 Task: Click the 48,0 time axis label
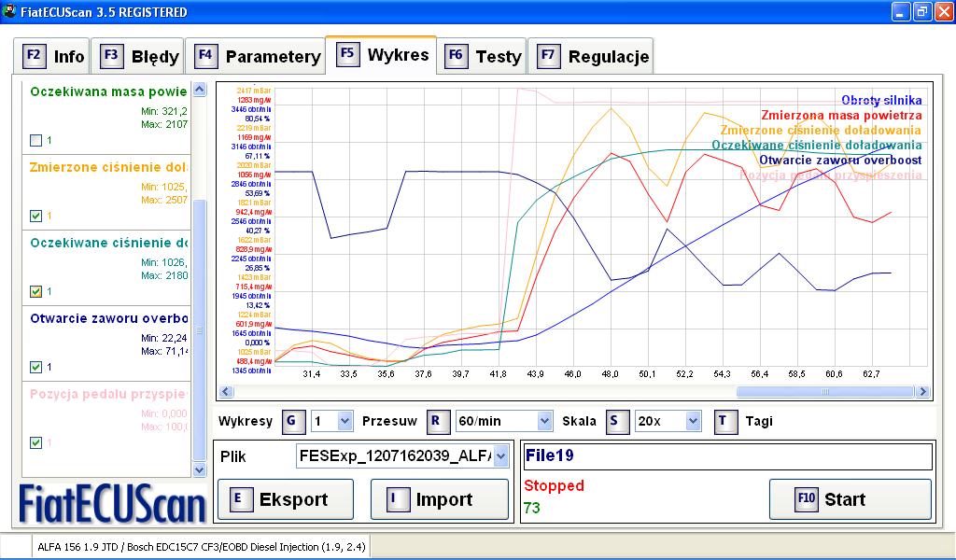[610, 373]
